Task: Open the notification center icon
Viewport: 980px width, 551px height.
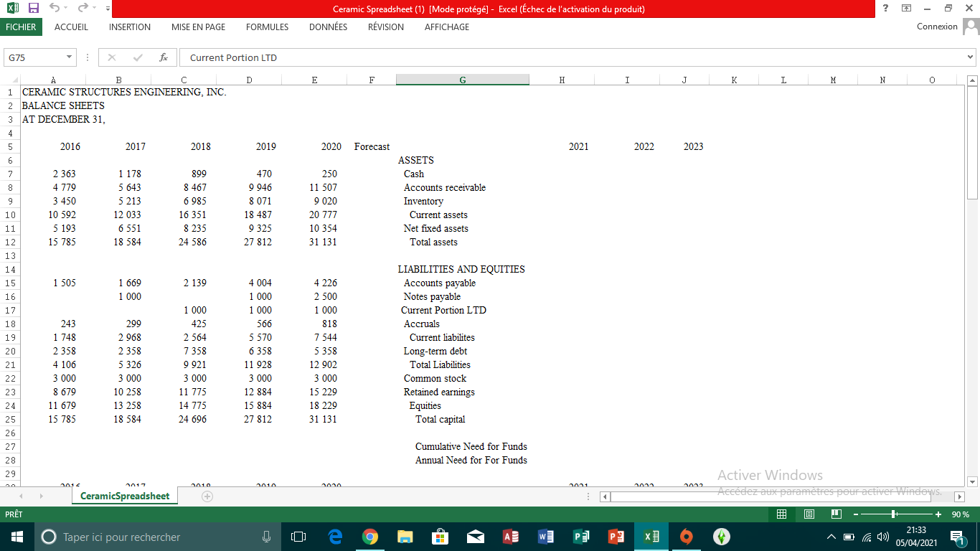Action: tap(957, 537)
